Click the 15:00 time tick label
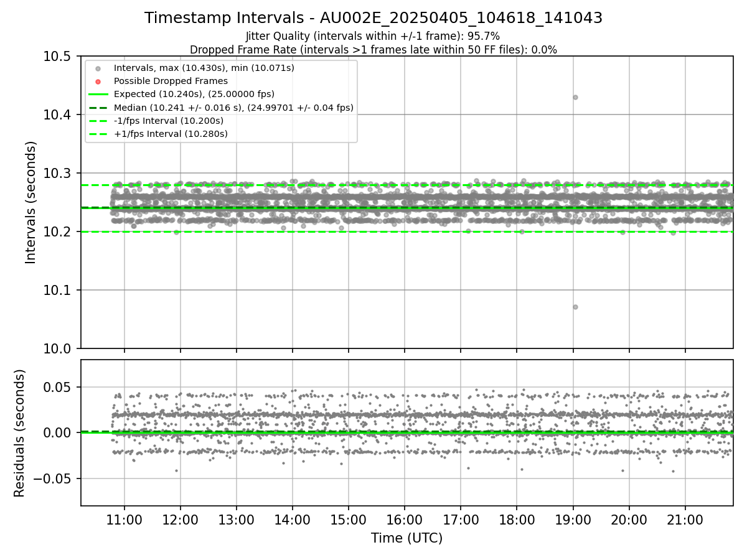The image size is (747, 560). [x=348, y=520]
